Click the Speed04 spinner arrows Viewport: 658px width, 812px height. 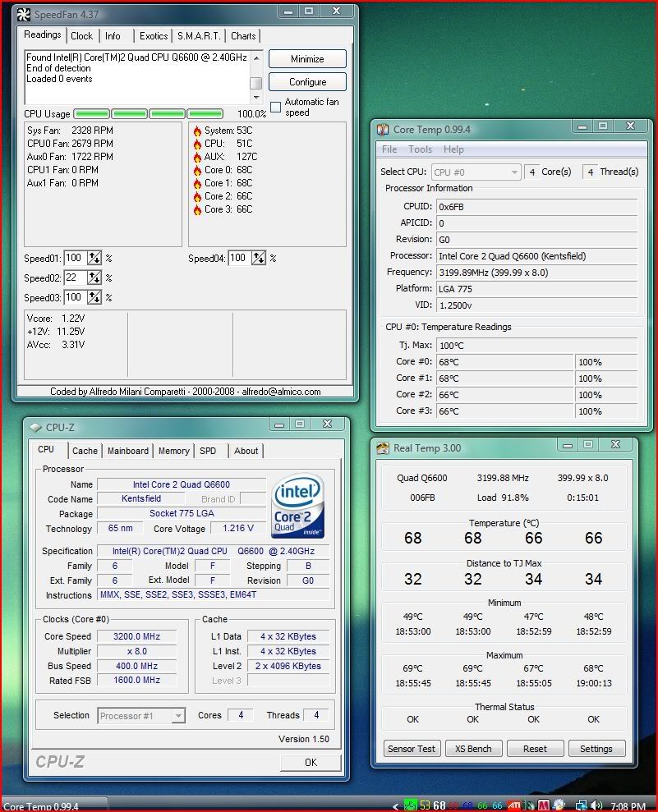(x=259, y=258)
